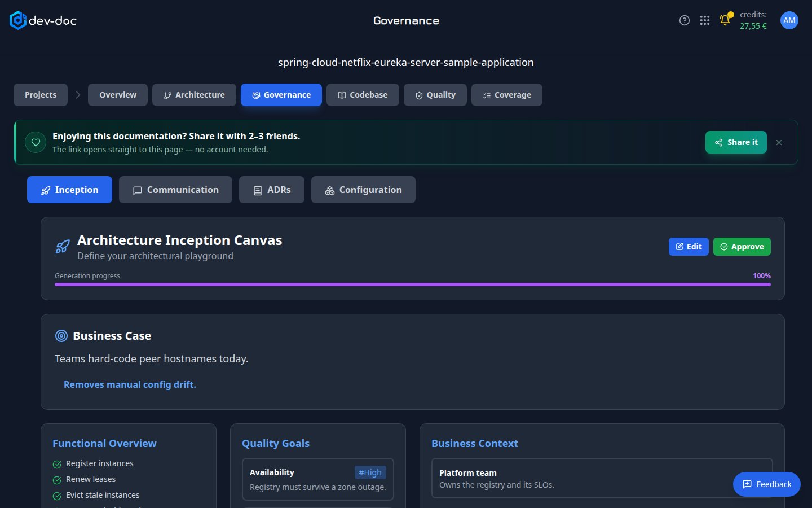
Task: Switch to the Overview tab
Action: (118, 95)
